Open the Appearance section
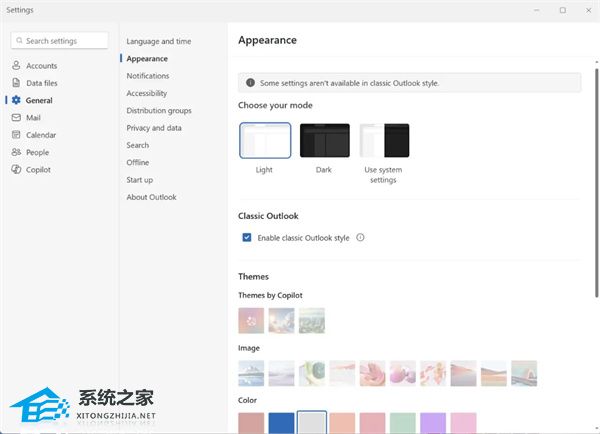 147,59
